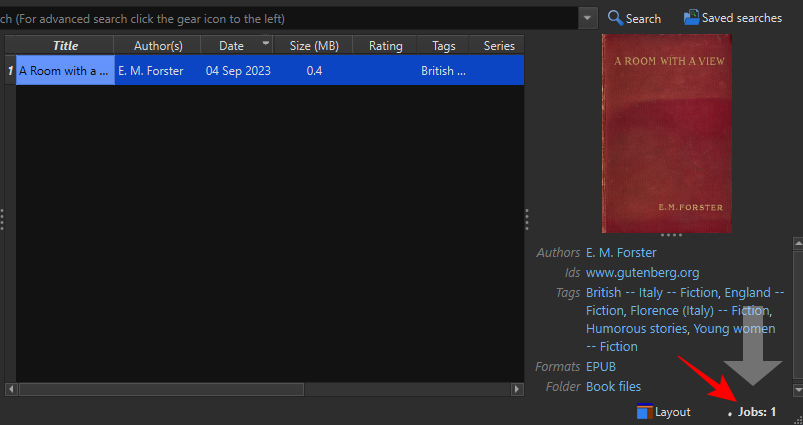
Task: Open the E. M. Forster author link
Action: (621, 253)
